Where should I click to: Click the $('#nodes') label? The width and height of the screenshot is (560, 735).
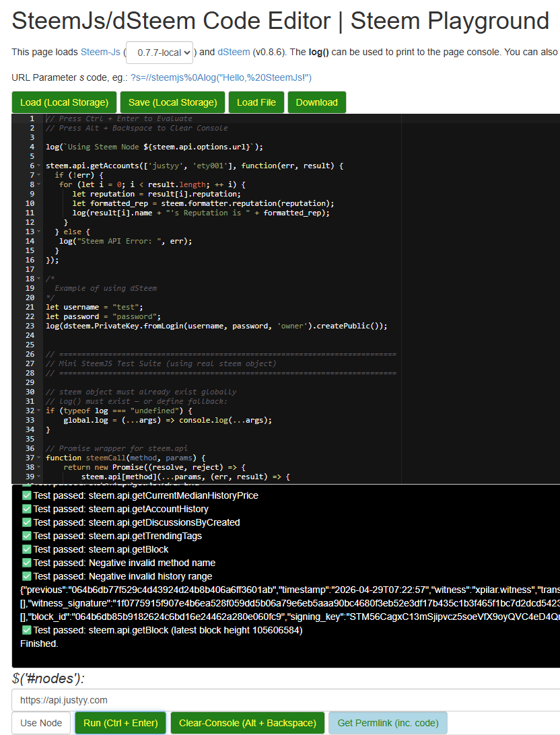tap(48, 678)
